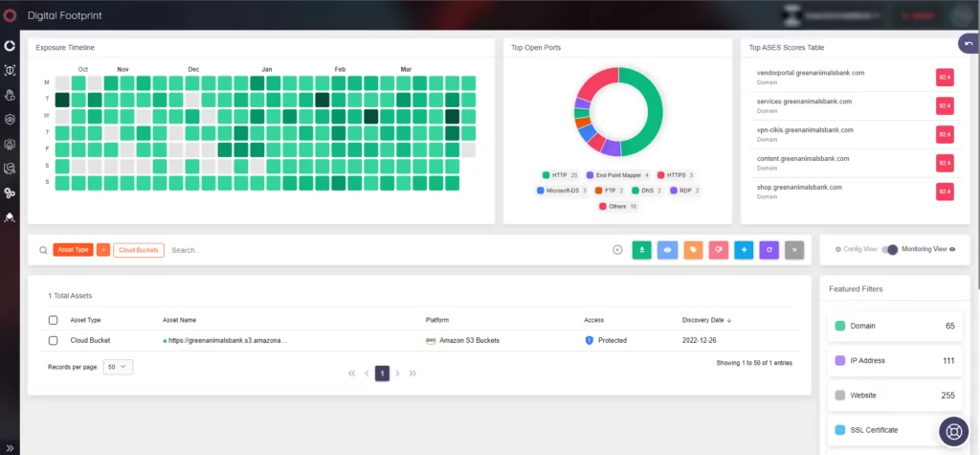Open the Asset Type filter chip
Image resolution: width=980 pixels, height=455 pixels.
tap(73, 250)
